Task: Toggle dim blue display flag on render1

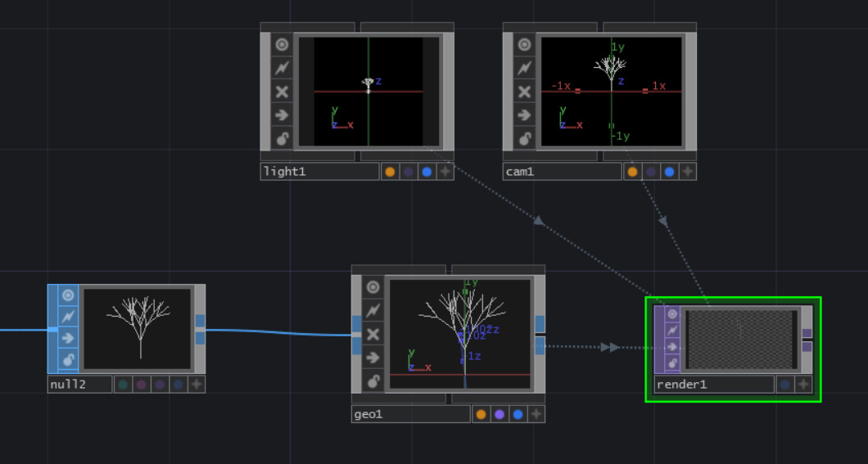Action: [x=784, y=385]
